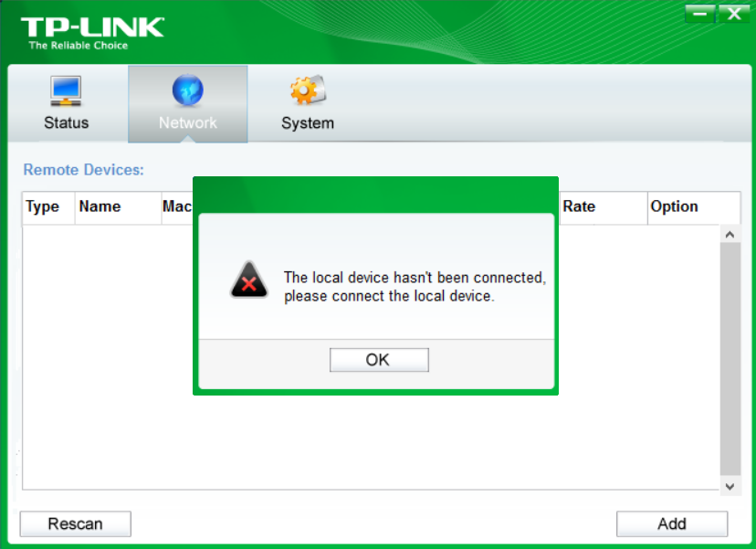Switch to the System tab label
This screenshot has height=549, width=756.
pos(308,123)
